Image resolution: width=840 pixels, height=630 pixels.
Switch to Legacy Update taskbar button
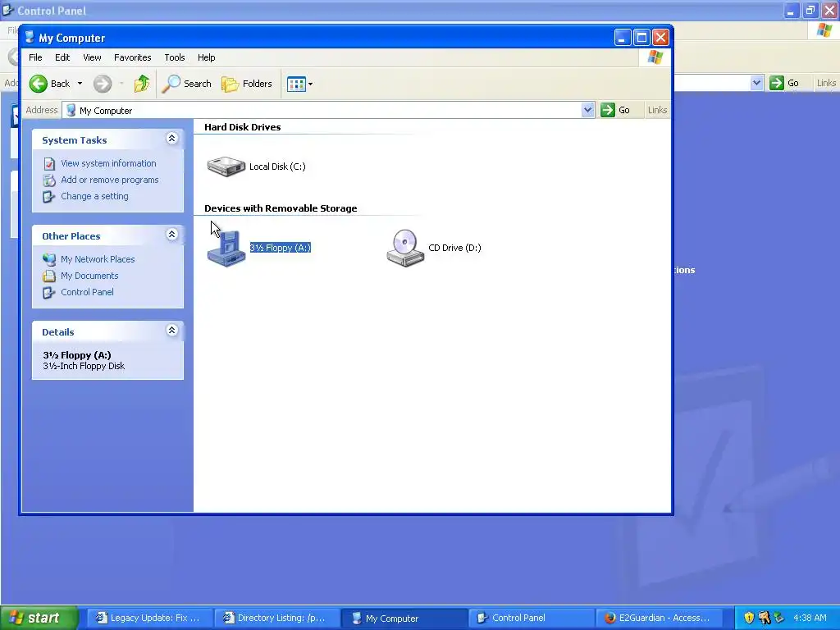148,619
